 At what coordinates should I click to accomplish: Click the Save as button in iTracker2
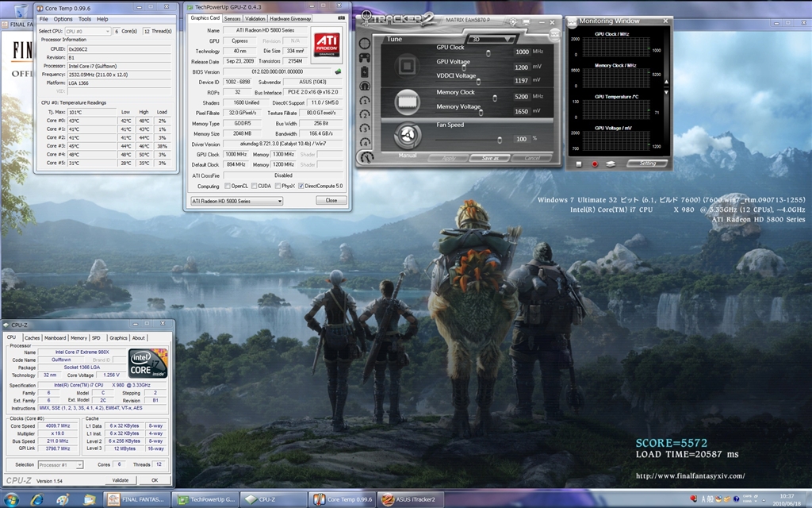pyautogui.click(x=489, y=157)
